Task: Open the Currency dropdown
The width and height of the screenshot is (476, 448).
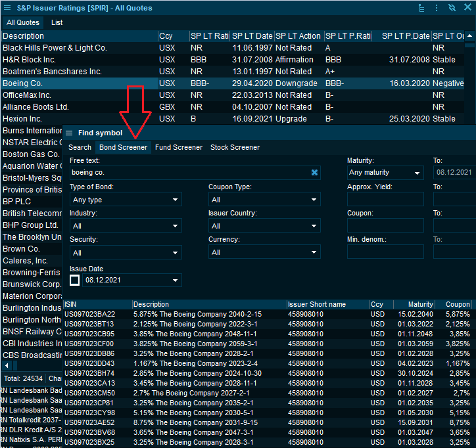Action: pos(264,252)
